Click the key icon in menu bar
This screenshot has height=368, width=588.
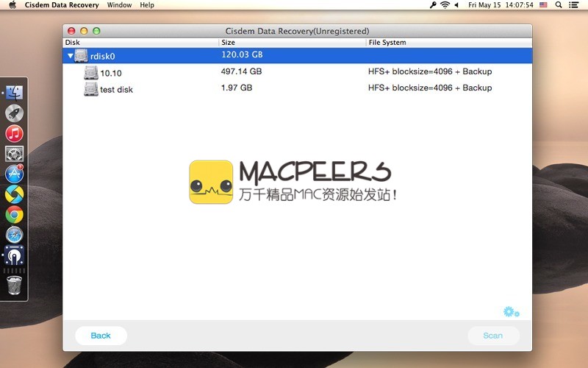pos(433,5)
